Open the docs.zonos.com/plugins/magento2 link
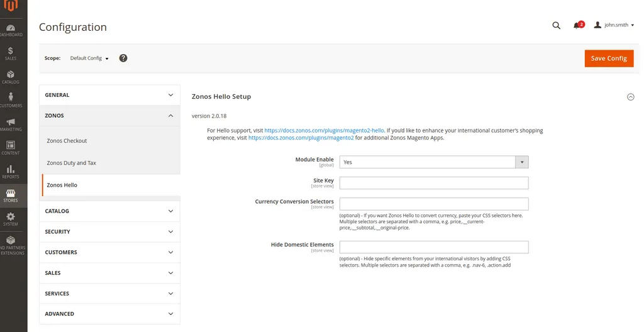 301,138
